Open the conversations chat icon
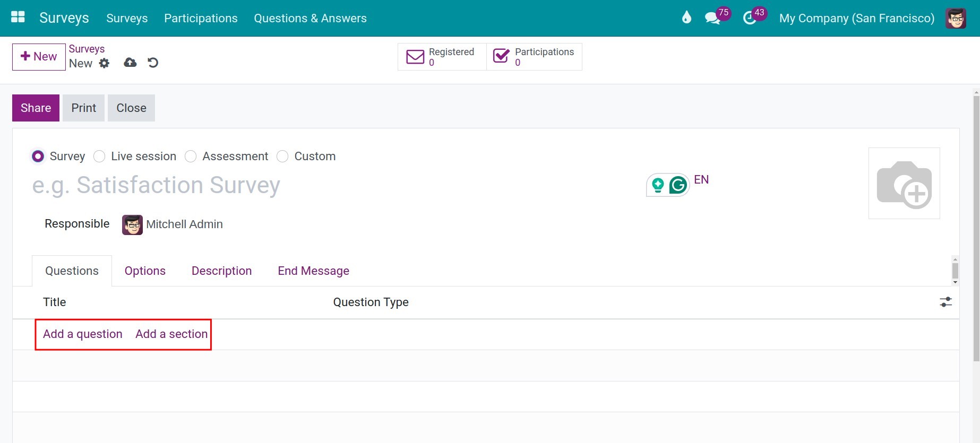Screen dimensions: 980x443 712,18
